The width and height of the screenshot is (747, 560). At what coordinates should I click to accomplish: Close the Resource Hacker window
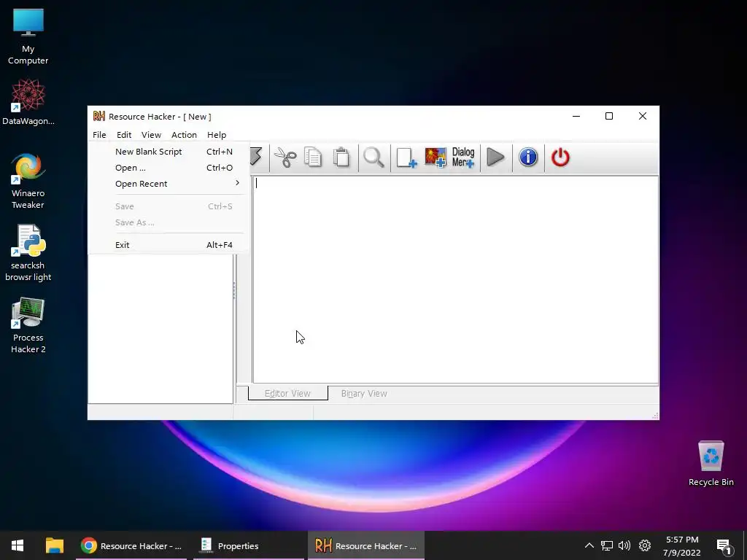click(x=642, y=116)
